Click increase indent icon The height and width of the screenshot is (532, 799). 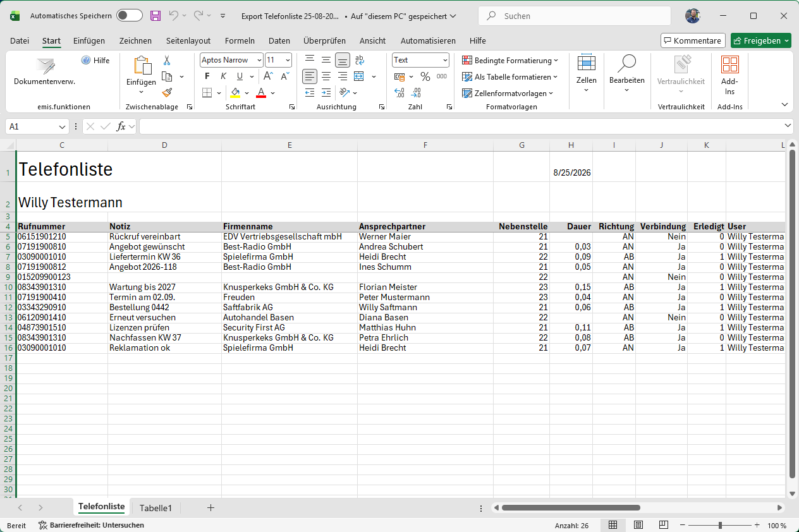[326, 92]
